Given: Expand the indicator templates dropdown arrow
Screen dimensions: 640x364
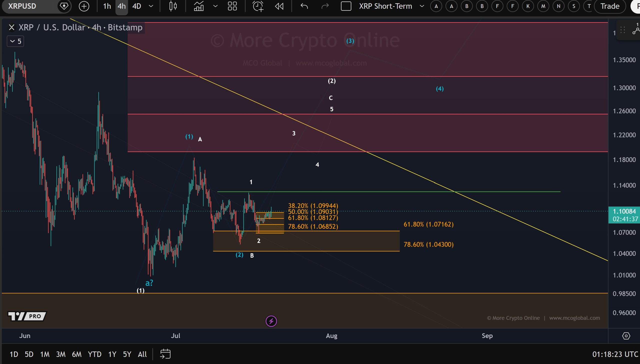Looking at the screenshot, I should pos(215,6).
